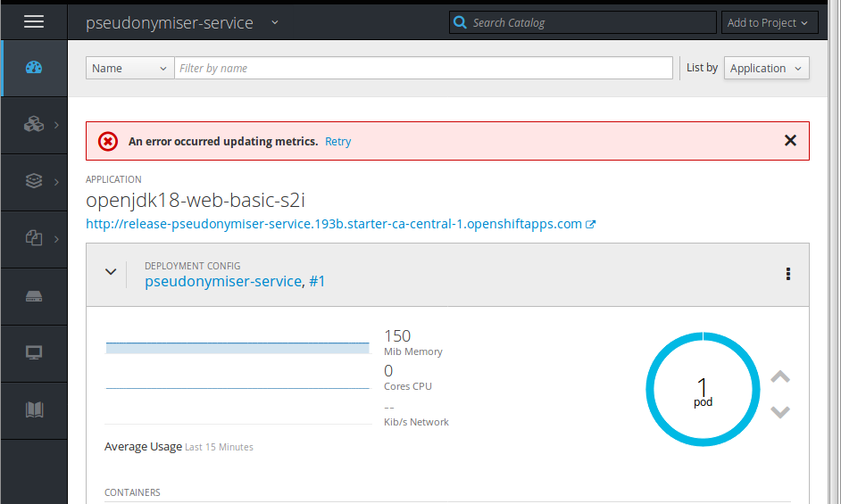
Task: Open the Monitoring screen sidebar icon
Action: (x=34, y=352)
